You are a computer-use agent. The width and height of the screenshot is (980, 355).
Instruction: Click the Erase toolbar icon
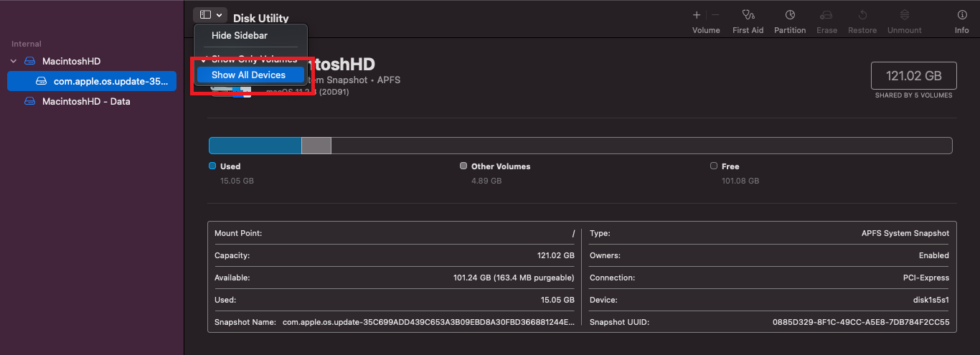click(x=826, y=15)
